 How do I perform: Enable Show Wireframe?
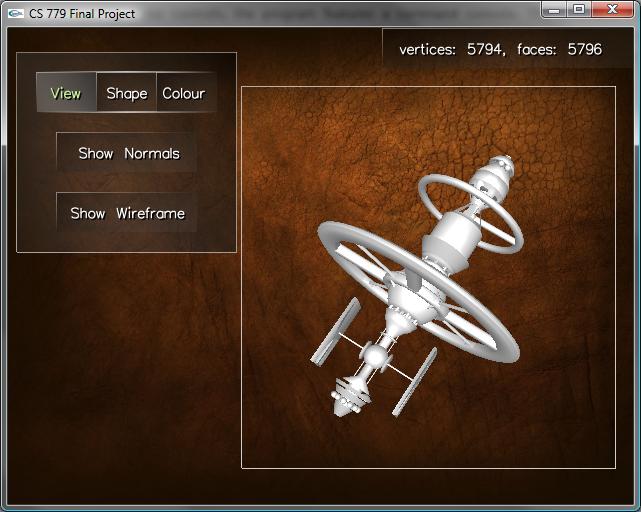click(127, 213)
